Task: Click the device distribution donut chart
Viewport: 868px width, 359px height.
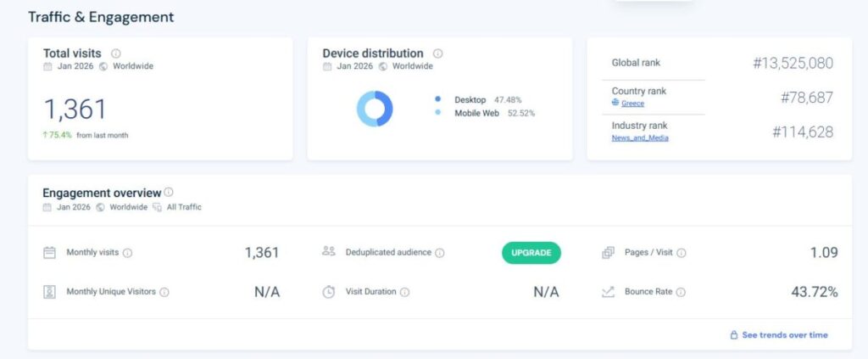Action: 374,109
